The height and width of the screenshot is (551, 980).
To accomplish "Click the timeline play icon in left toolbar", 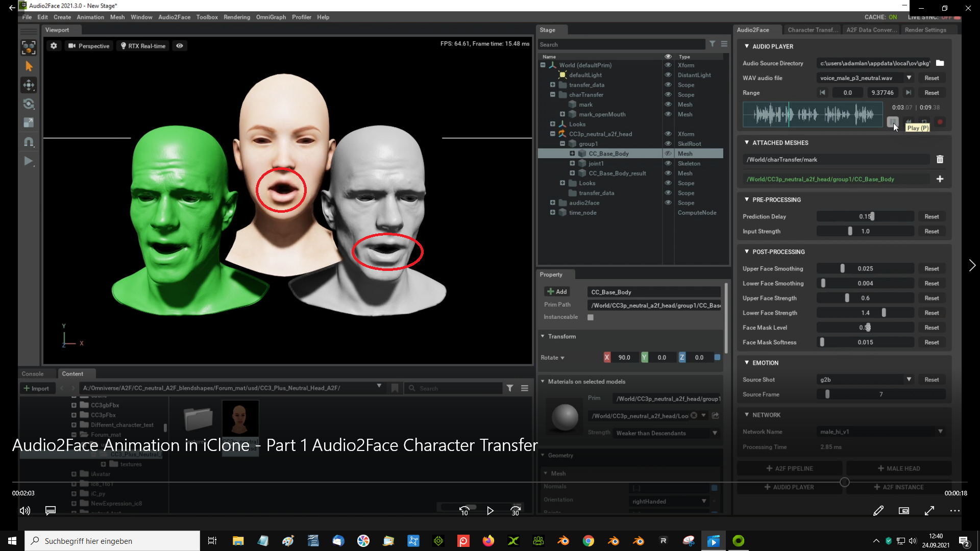I will [x=29, y=161].
